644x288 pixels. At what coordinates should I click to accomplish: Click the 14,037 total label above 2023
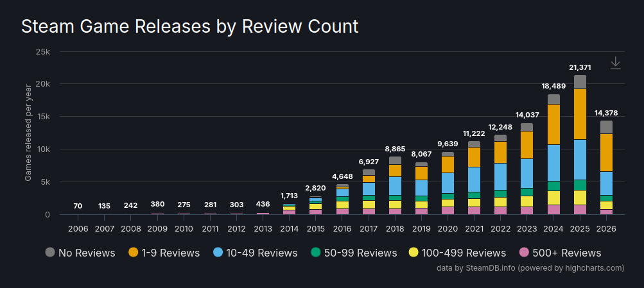point(527,115)
